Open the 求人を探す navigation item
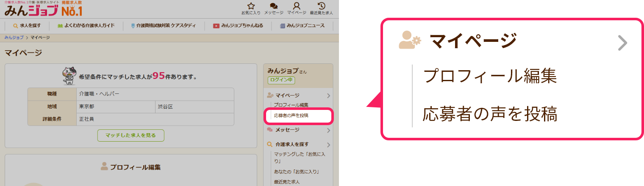 [27, 26]
